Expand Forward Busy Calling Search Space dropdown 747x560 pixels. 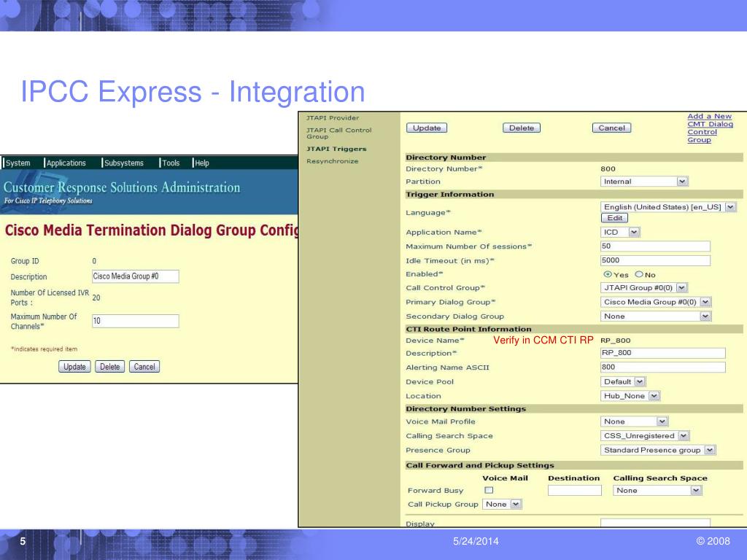coord(657,491)
